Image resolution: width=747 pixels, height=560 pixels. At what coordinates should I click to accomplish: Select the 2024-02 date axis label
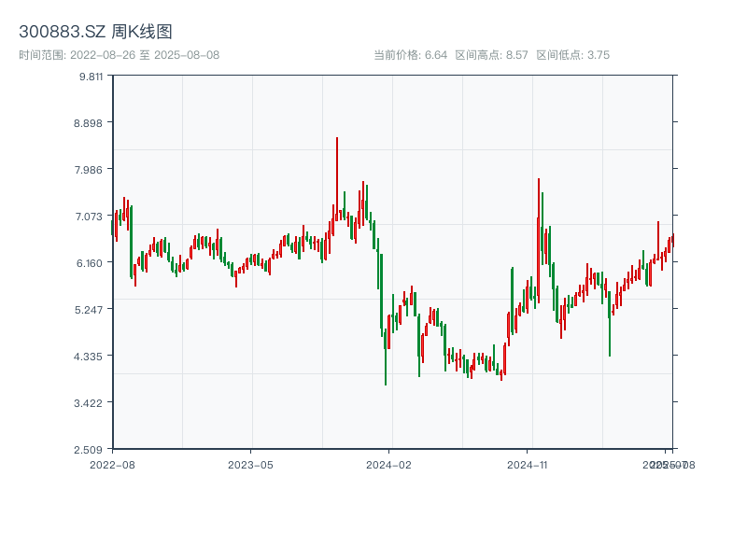pos(388,464)
